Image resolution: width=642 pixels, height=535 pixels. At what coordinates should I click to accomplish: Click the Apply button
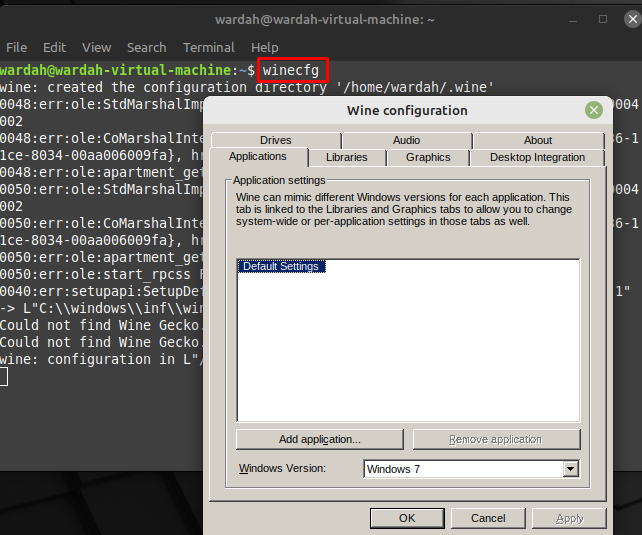tap(570, 518)
